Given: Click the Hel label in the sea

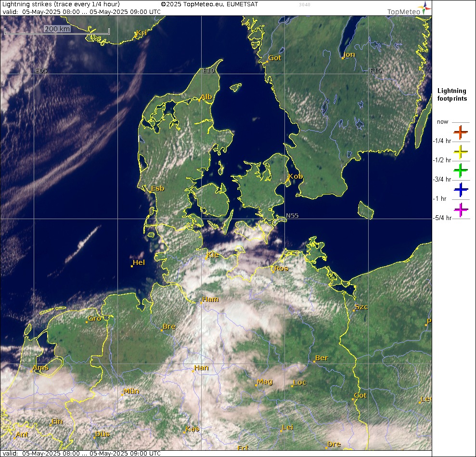Looking at the screenshot, I should tap(139, 262).
